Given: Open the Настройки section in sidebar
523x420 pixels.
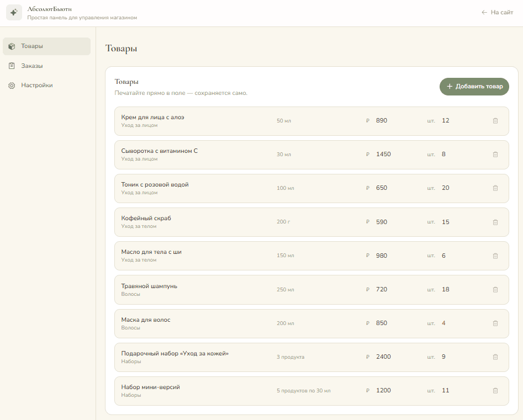Looking at the screenshot, I should pyautogui.click(x=47, y=86).
